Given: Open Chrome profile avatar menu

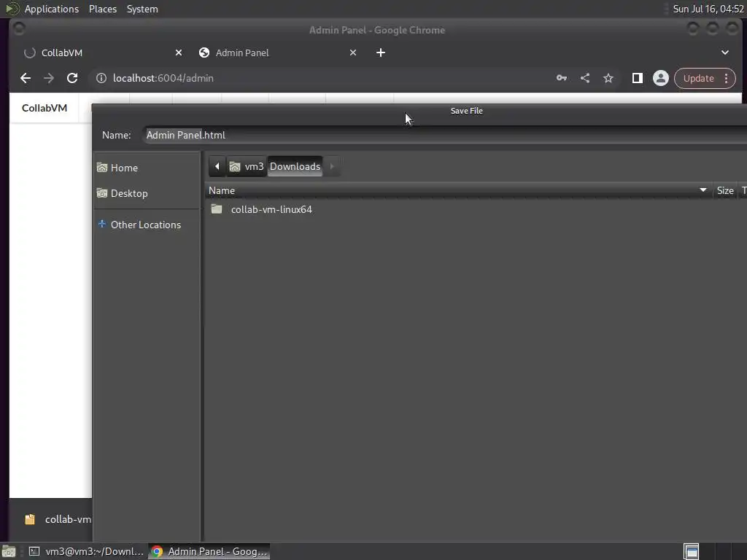Looking at the screenshot, I should (x=661, y=78).
